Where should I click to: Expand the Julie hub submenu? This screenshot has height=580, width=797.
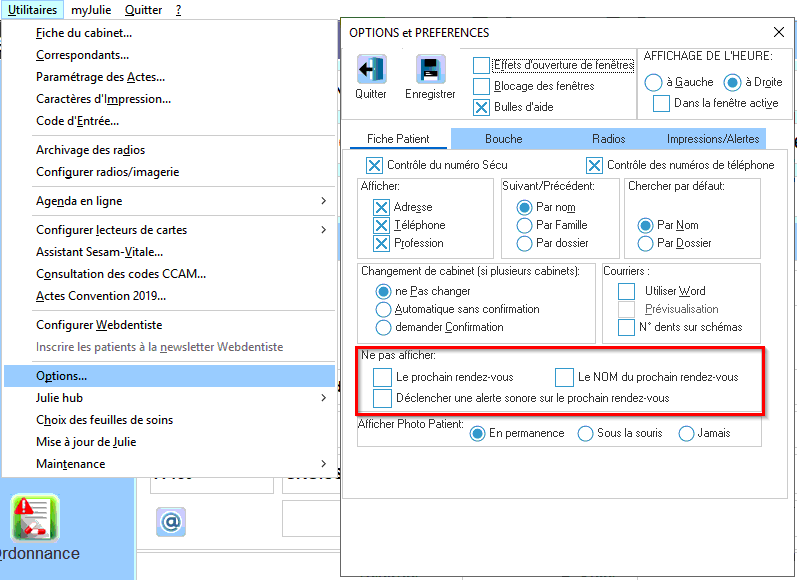169,398
